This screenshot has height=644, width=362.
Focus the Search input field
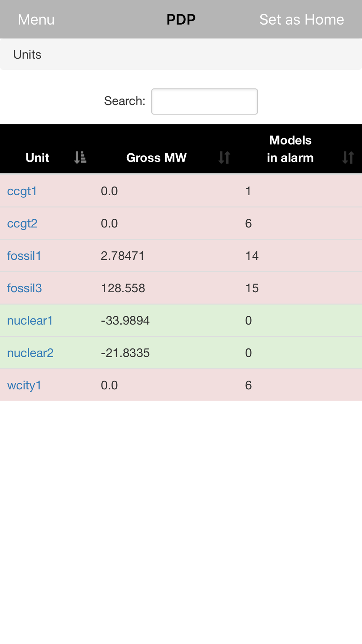[205, 101]
